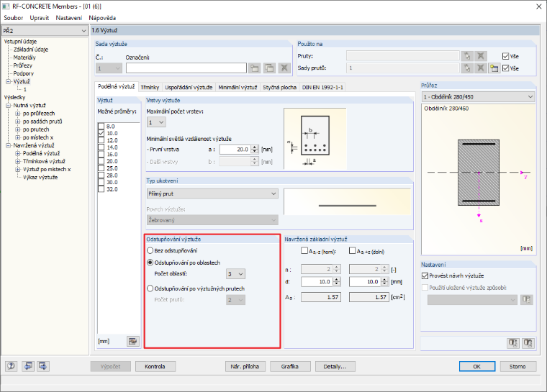The image size is (547, 392).
Task: Click the delete icon next to Označení field
Action: pyautogui.click(x=284, y=68)
